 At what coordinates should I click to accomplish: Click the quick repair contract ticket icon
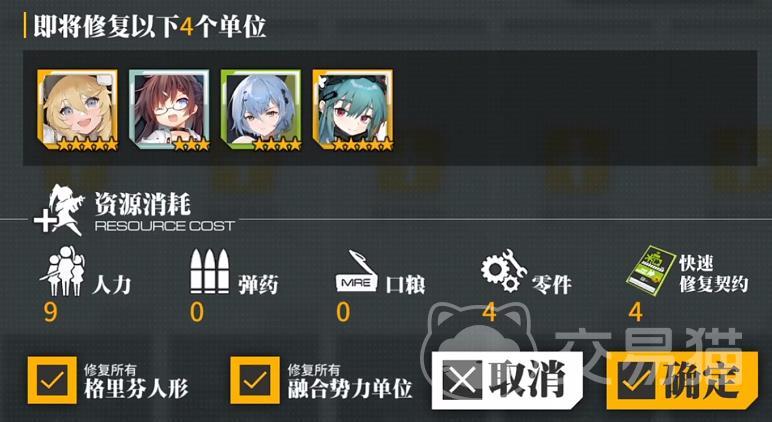click(650, 272)
